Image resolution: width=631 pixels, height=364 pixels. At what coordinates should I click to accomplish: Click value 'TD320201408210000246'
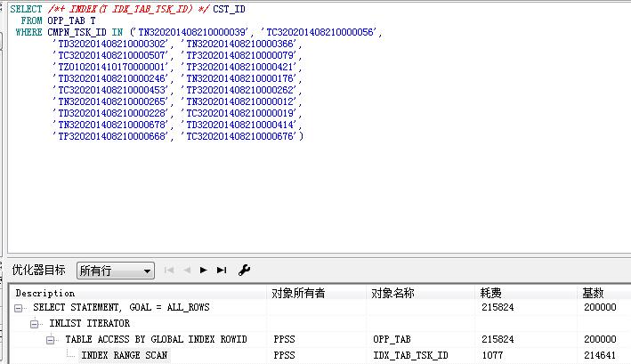tap(111, 78)
